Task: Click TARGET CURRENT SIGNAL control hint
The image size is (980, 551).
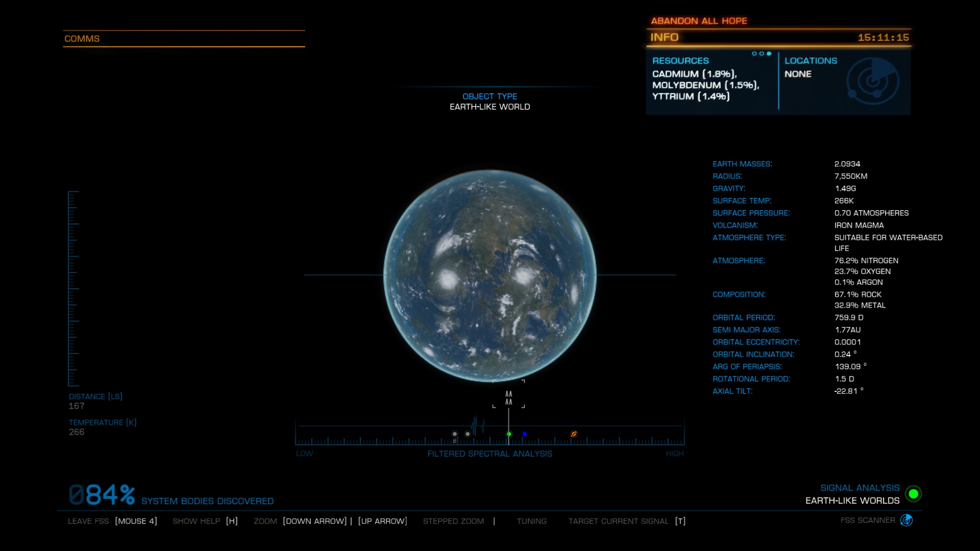Action: [x=627, y=521]
